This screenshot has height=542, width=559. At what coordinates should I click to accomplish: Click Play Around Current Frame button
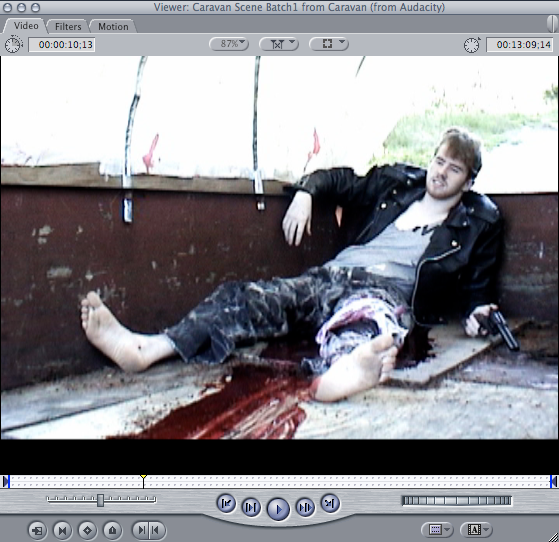click(305, 507)
